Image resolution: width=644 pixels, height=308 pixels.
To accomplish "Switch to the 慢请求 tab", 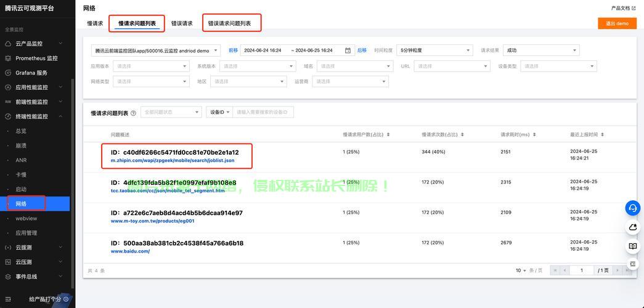I will tap(95, 23).
